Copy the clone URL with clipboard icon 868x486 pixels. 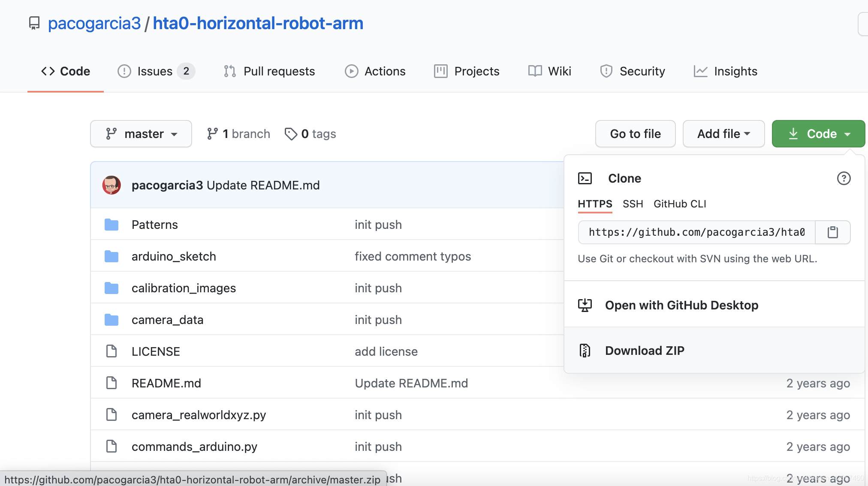(x=833, y=232)
